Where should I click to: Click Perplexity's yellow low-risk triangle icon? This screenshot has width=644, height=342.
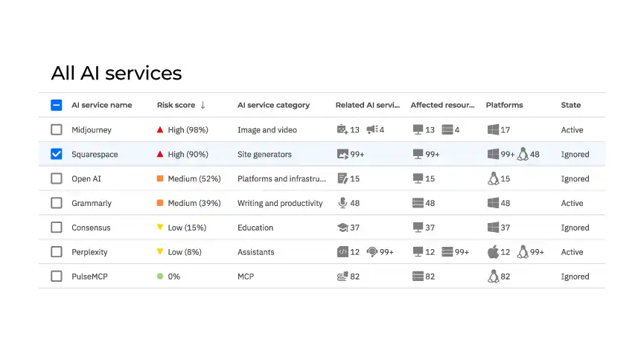click(x=160, y=251)
